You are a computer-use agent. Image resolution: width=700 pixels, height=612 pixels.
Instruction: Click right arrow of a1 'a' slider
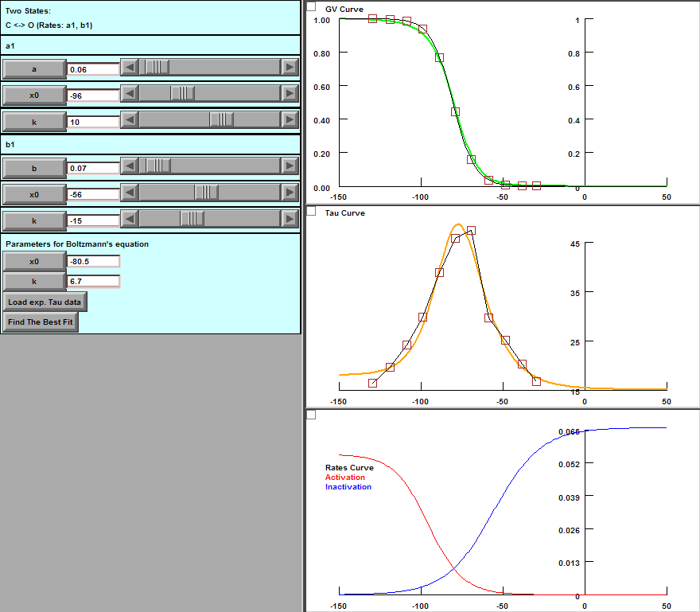[x=290, y=68]
